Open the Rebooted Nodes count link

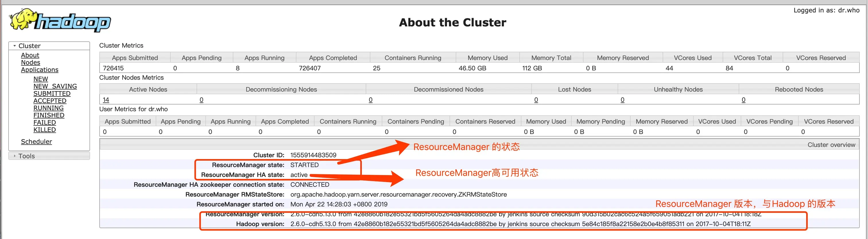744,100
